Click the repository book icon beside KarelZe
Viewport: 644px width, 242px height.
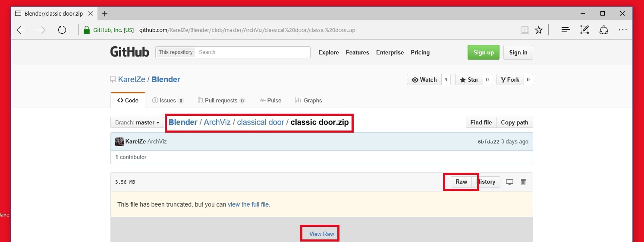[x=113, y=80]
